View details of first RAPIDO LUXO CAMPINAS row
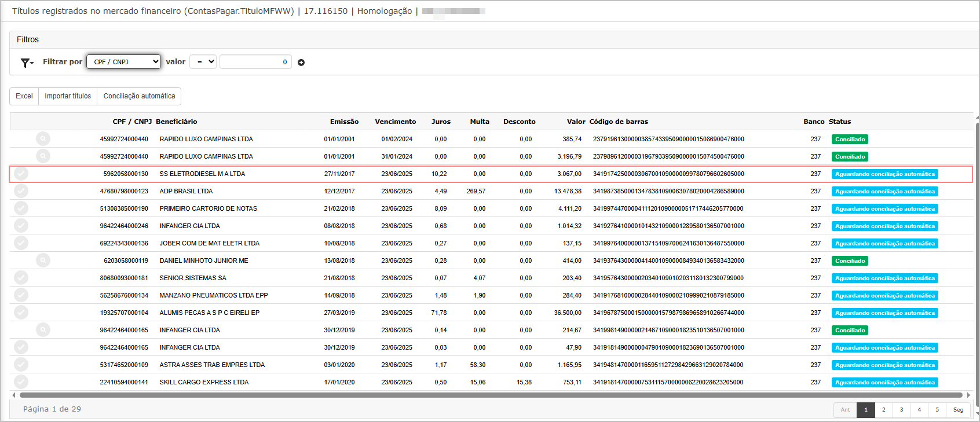The image size is (980, 422). pyautogui.click(x=43, y=139)
